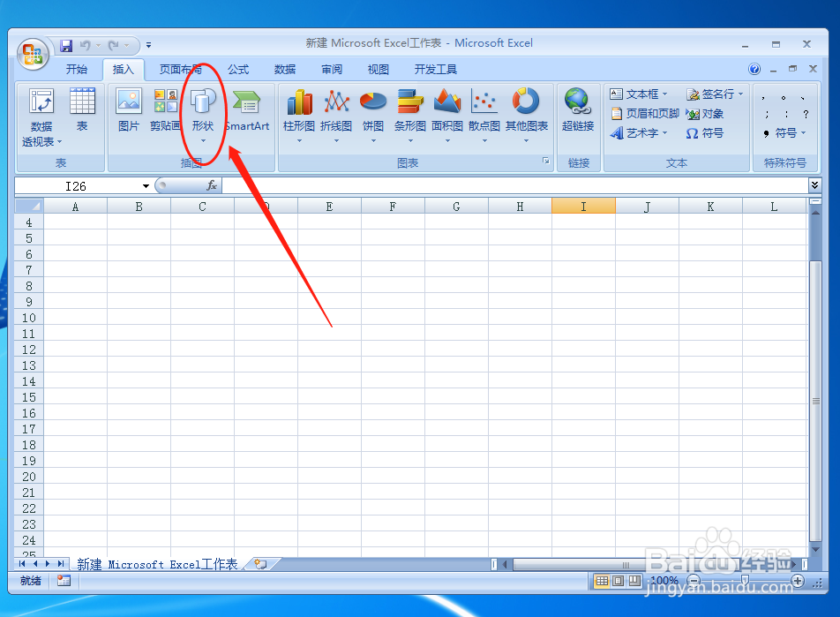Open the text box (文本框) dropdown

click(664, 94)
